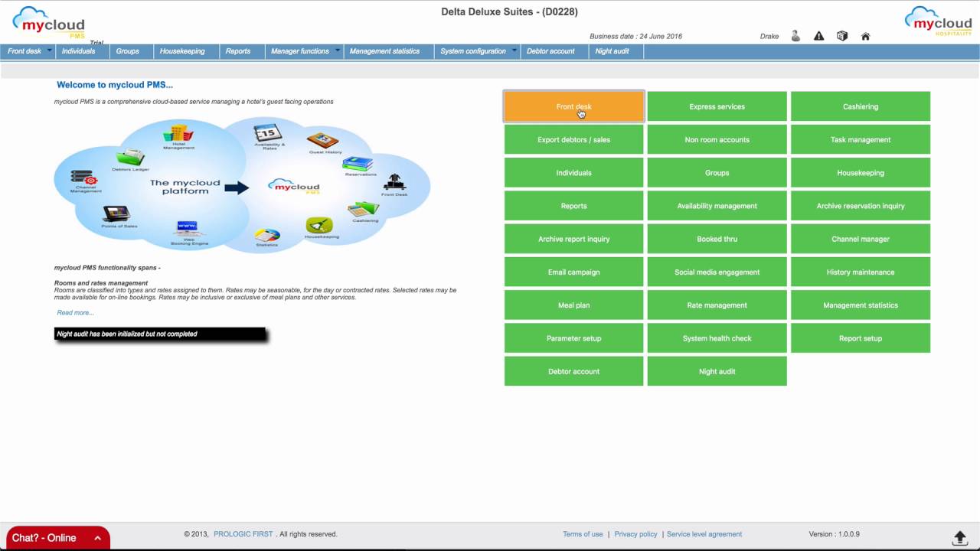Click the mycloud PMS logo top left
Image resolution: width=980 pixels, height=551 pixels.
point(50,23)
